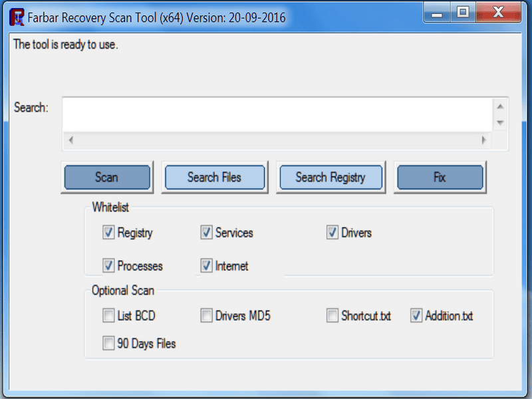Uncheck the Services whitelist checkbox
The width and height of the screenshot is (532, 399).
coord(206,232)
